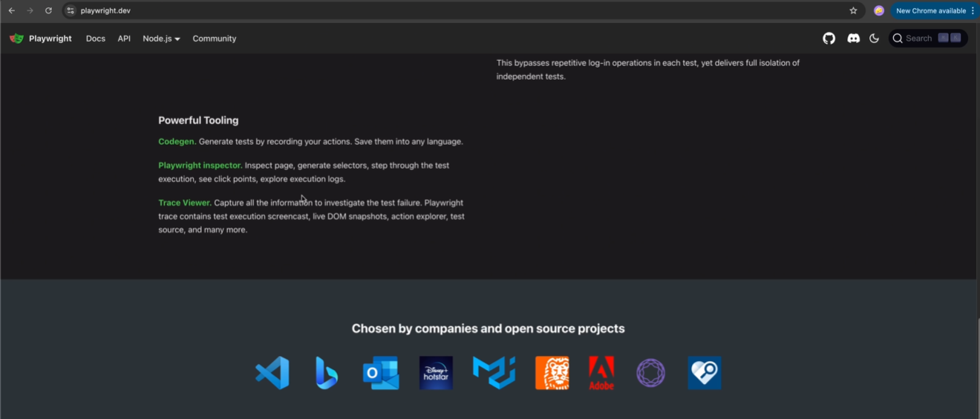Open the API nav item

click(124, 39)
